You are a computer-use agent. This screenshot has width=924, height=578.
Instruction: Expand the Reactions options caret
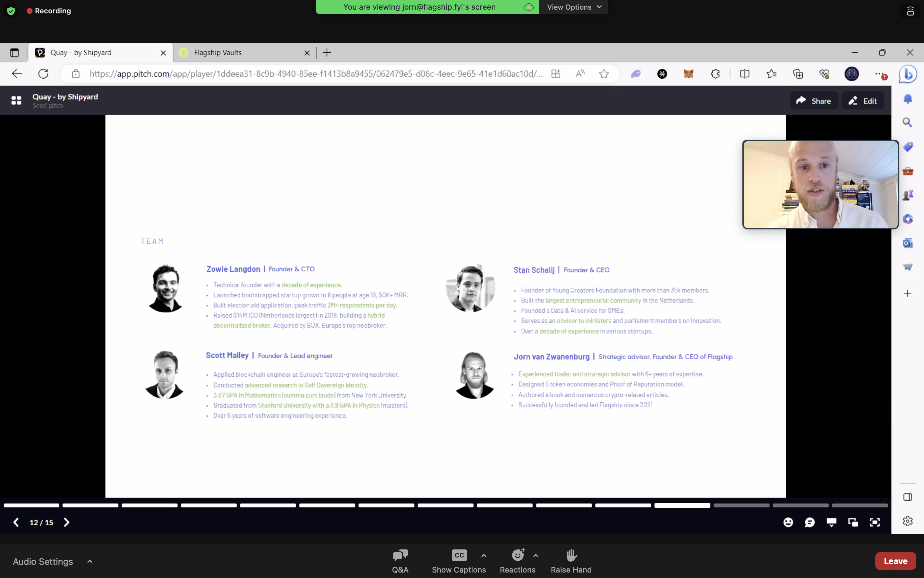pyautogui.click(x=536, y=556)
